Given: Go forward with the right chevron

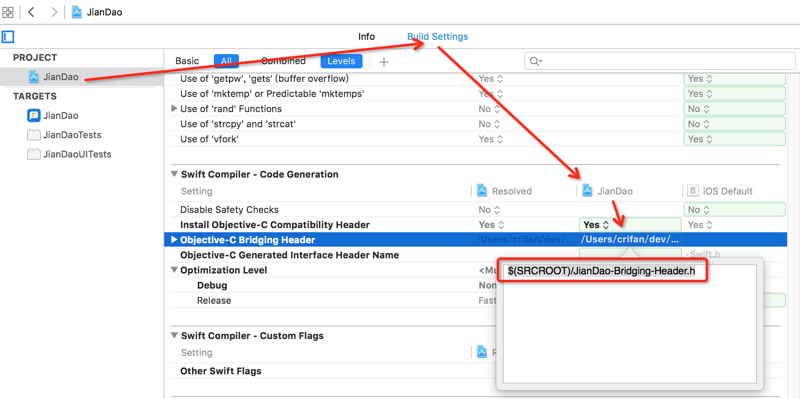Looking at the screenshot, I should click(54, 12).
